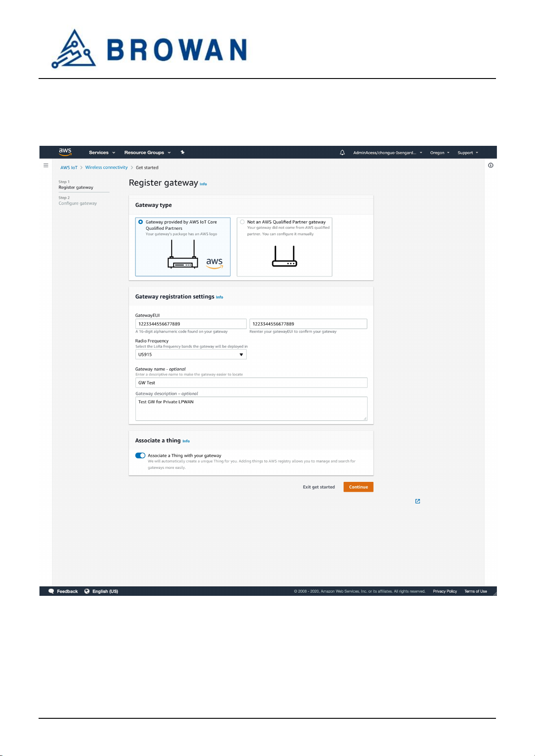Open the Oregon region selector
Screen dimensions: 535x756
click(439, 153)
